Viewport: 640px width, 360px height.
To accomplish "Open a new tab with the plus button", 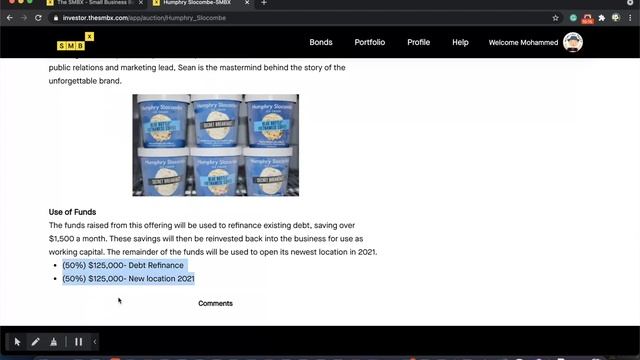I will (x=264, y=3).
